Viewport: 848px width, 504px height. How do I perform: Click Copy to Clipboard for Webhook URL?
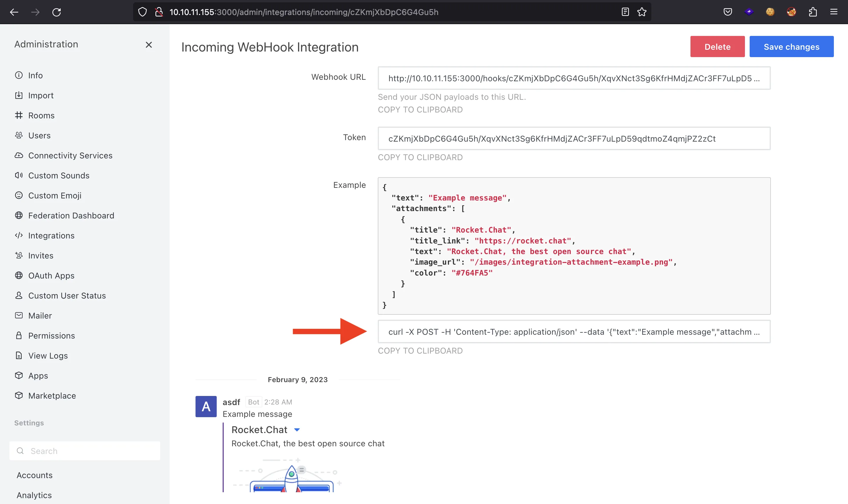point(420,109)
